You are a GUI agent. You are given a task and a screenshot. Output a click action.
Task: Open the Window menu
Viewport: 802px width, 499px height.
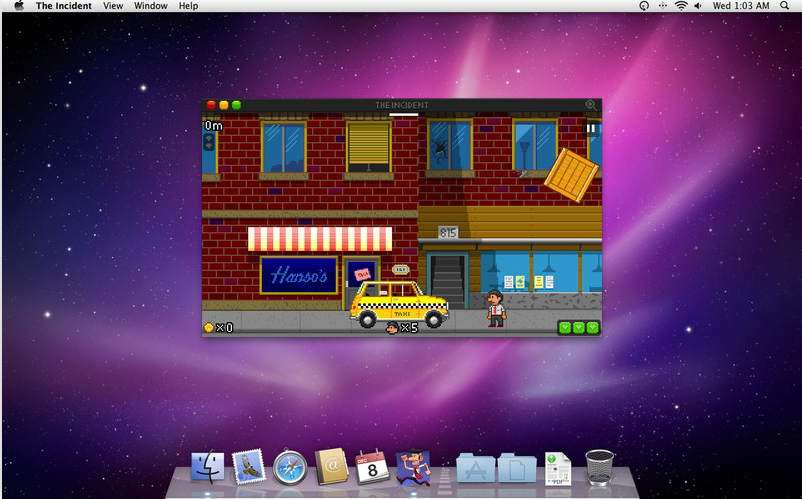(151, 6)
